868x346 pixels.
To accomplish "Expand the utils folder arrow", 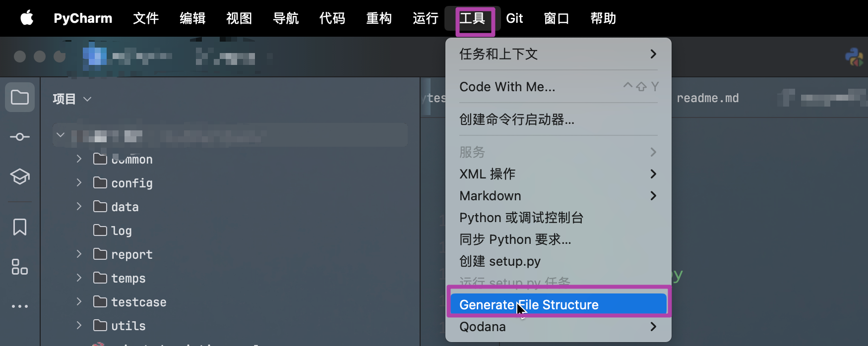I will click(79, 325).
